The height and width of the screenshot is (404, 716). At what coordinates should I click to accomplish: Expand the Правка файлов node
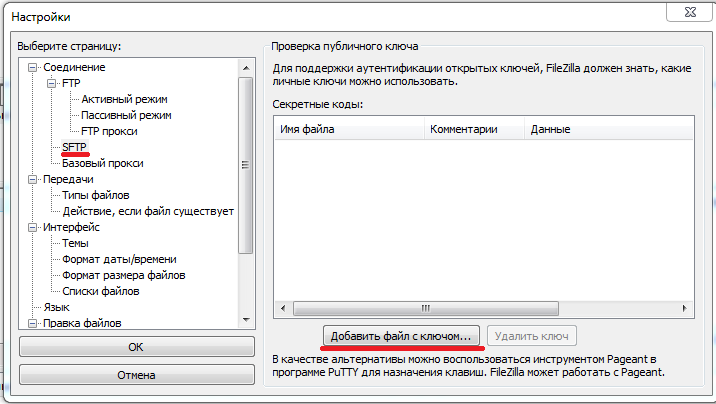(x=32, y=323)
